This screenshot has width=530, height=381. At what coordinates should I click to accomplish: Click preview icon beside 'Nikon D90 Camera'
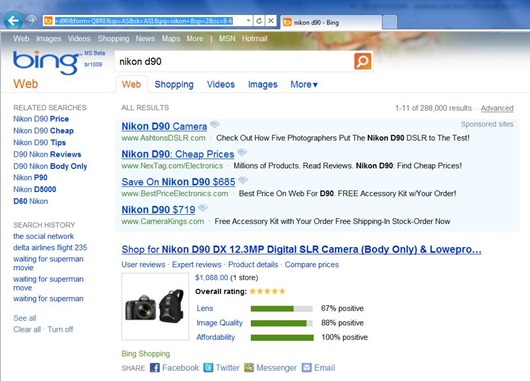(x=215, y=124)
